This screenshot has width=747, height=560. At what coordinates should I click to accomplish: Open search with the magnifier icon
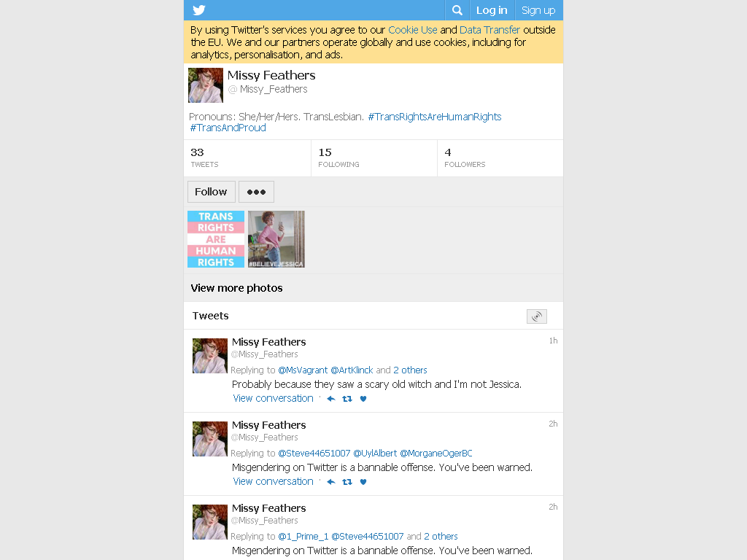pyautogui.click(x=457, y=10)
